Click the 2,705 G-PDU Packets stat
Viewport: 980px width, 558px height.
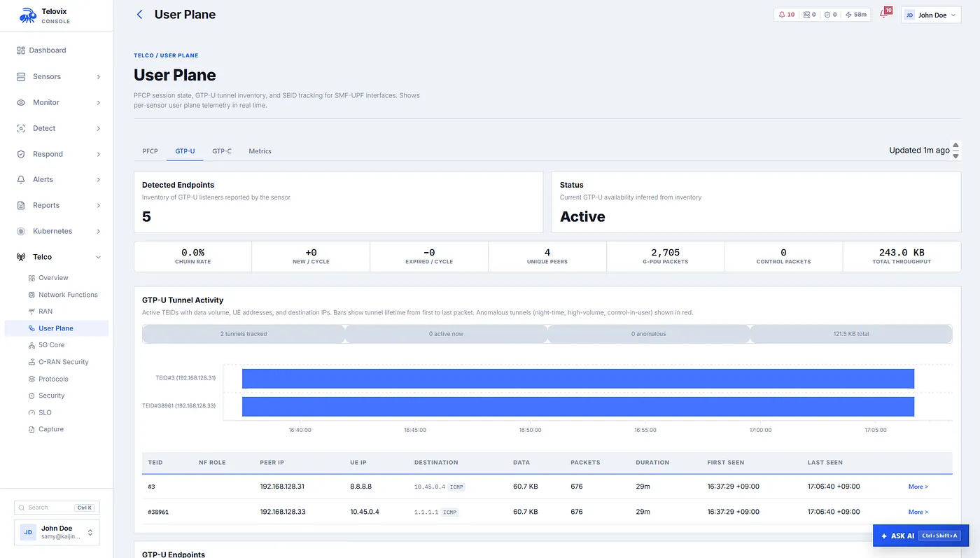coord(665,256)
